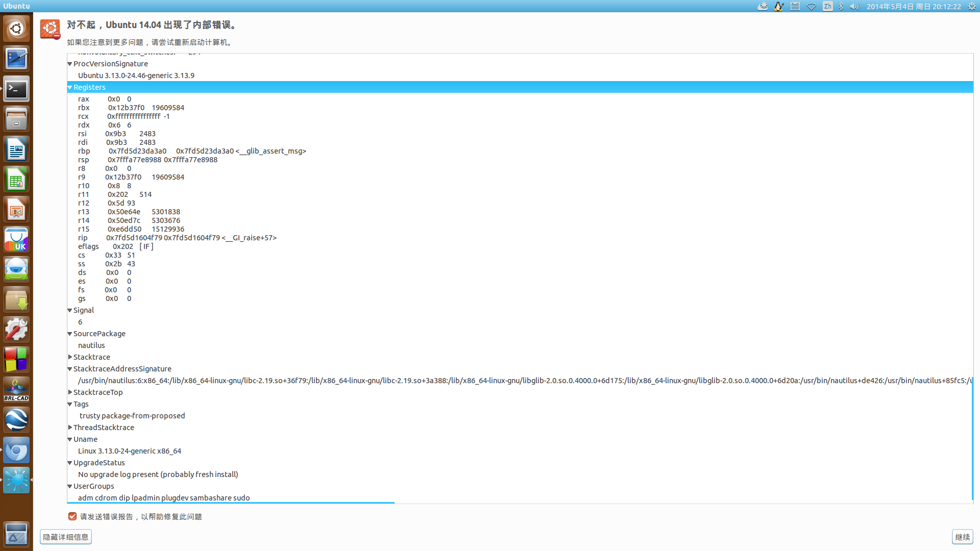This screenshot has width=980, height=551.
Task: Open the Terminal launcher icon
Action: (x=16, y=89)
